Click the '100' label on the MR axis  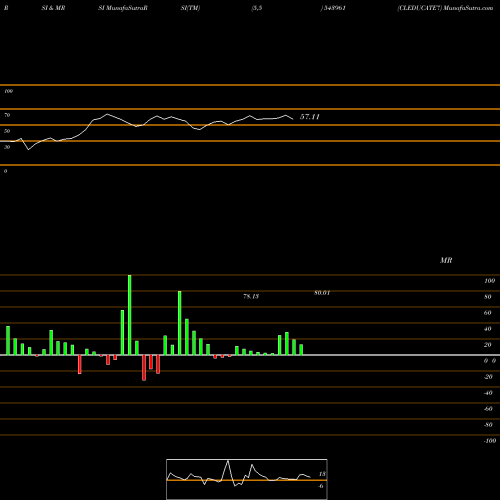[489, 281]
